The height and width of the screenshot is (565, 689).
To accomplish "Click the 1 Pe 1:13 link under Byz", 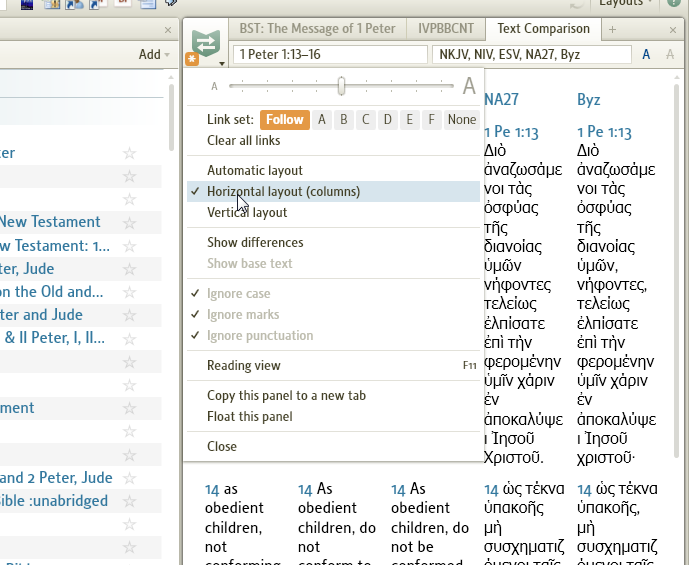I will (x=604, y=132).
